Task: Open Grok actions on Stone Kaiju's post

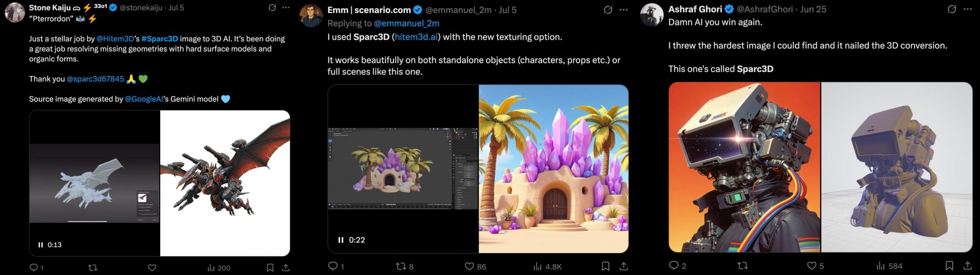Action: point(272,8)
